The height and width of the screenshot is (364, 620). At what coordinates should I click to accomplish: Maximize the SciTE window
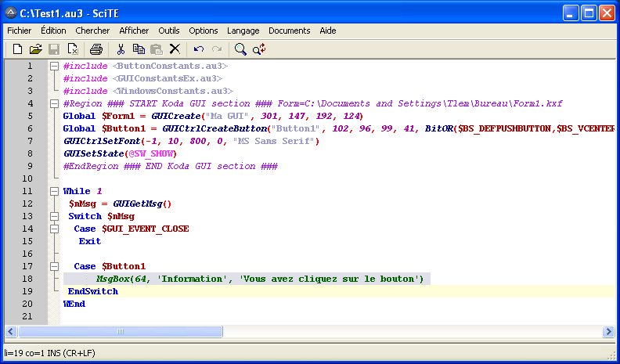589,14
